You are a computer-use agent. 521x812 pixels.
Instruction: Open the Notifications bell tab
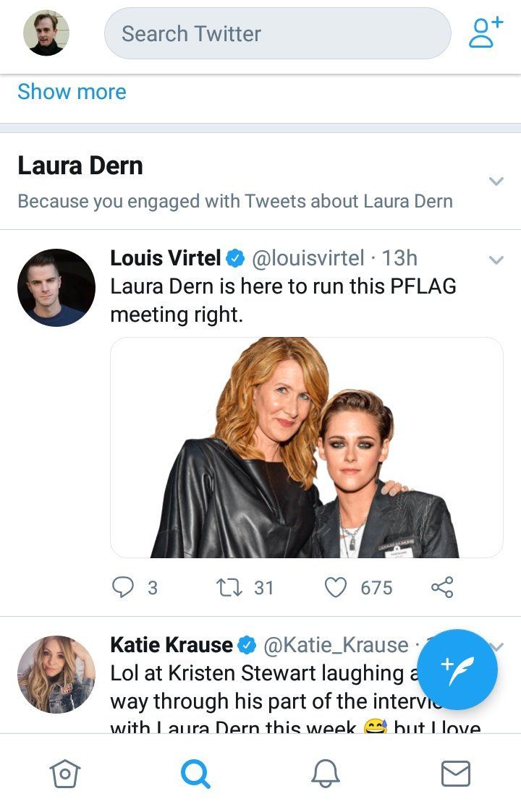326,774
